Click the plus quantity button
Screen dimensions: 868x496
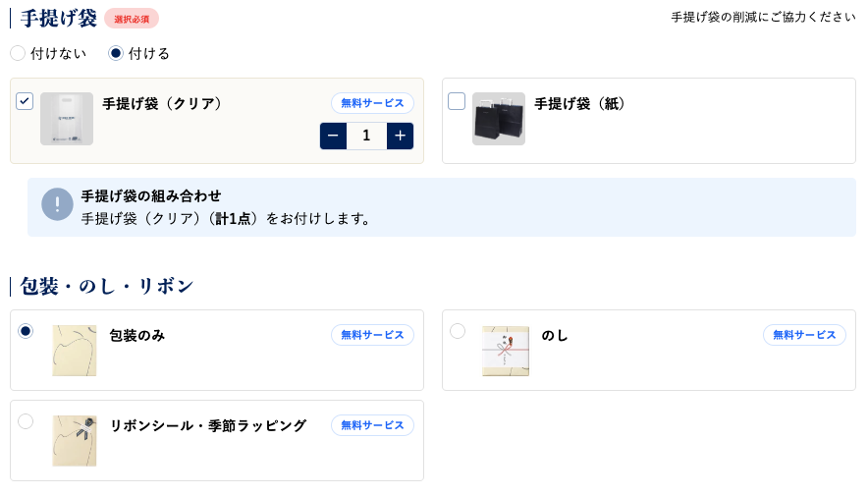[400, 136]
